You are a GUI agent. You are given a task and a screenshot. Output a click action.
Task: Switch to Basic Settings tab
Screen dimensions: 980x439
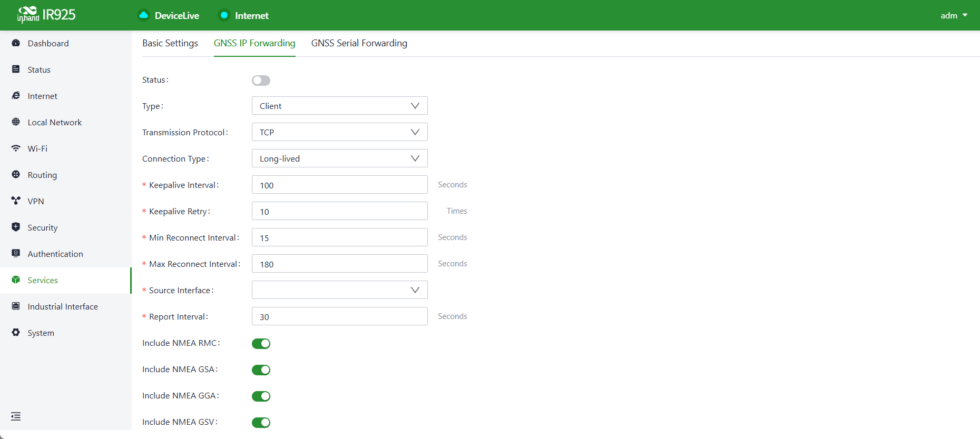170,43
